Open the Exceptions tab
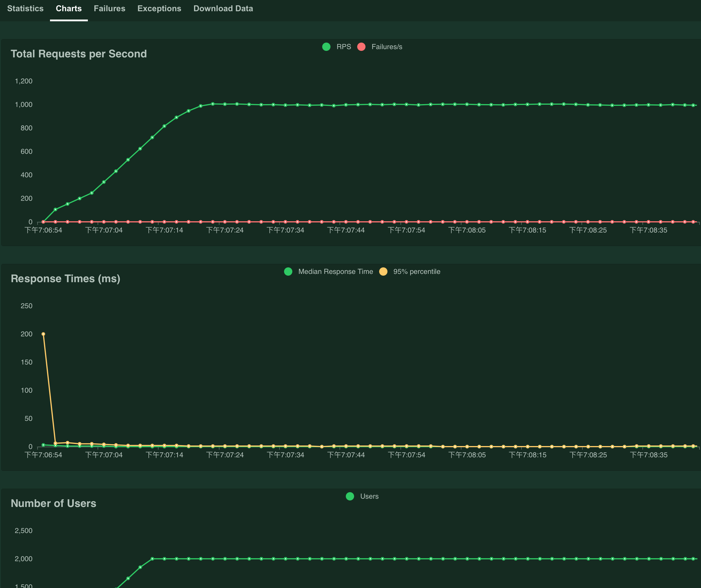Image resolution: width=701 pixels, height=588 pixels. point(159,9)
